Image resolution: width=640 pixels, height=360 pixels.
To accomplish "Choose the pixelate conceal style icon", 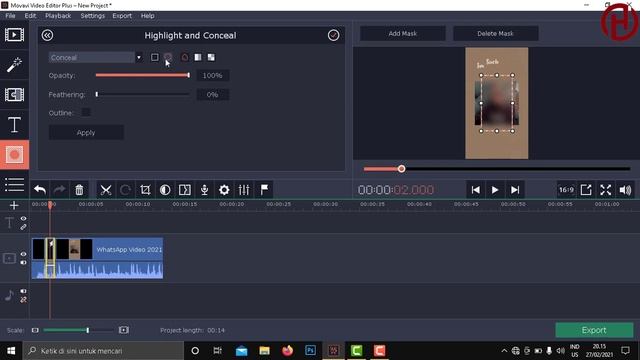I will [211, 58].
